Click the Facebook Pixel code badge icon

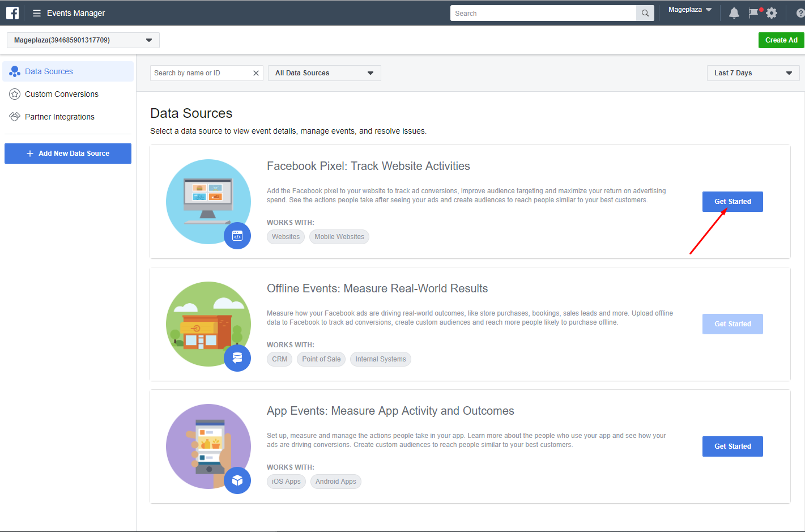(x=237, y=236)
